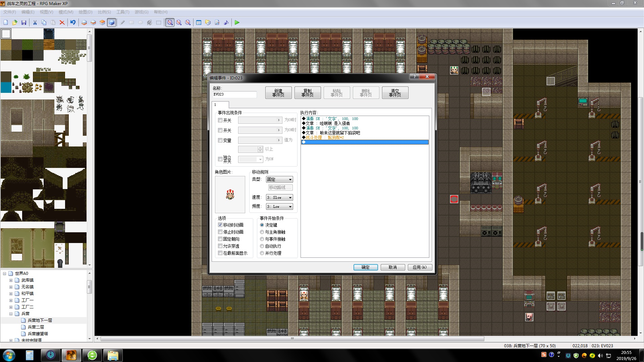644x362 pixels.
Task: Select the Layer 3 map layer icon
Action: (102, 22)
